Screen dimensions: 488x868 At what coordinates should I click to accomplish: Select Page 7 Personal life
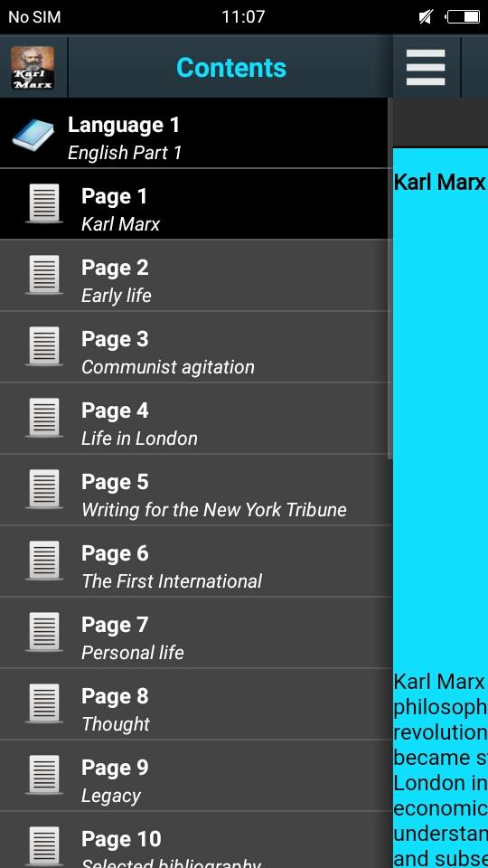tap(195, 633)
